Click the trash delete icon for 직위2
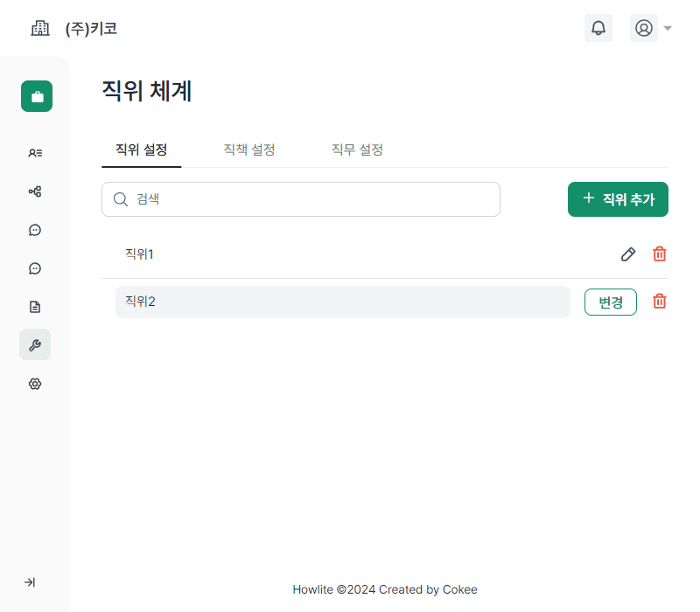 pyautogui.click(x=659, y=301)
